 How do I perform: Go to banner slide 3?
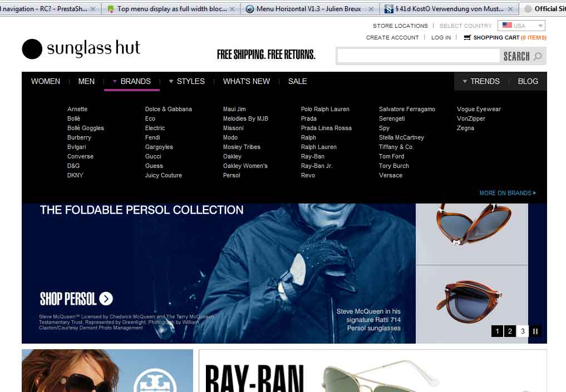click(x=523, y=331)
